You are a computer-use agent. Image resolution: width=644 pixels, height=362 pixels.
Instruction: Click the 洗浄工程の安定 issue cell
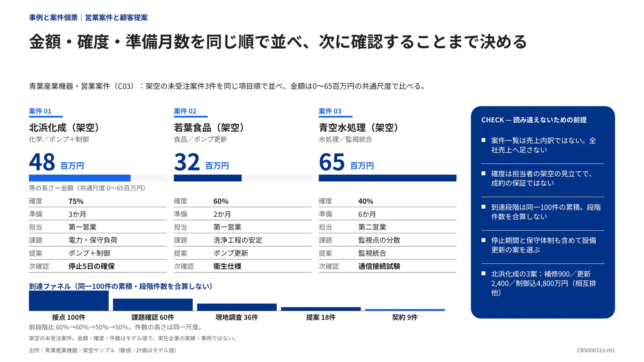[238, 240]
